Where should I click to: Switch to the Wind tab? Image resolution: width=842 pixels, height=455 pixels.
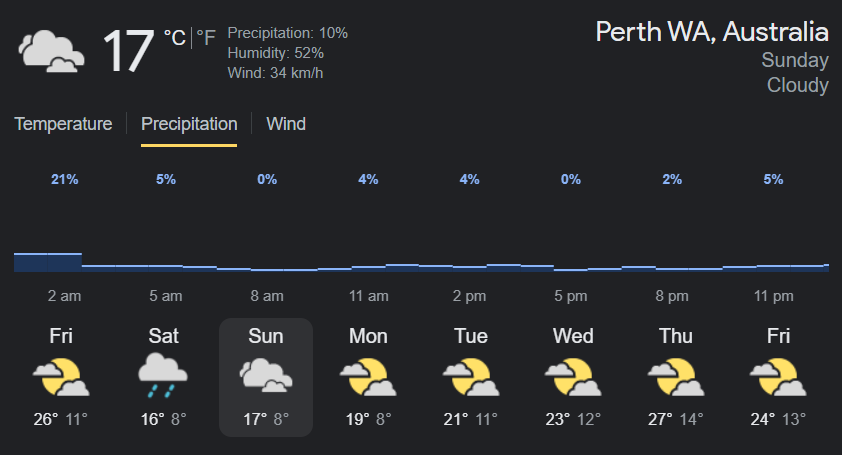click(286, 124)
